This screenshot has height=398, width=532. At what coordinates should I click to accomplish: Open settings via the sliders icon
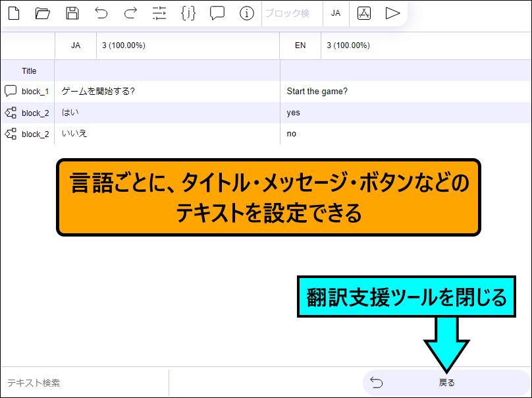pos(159,13)
